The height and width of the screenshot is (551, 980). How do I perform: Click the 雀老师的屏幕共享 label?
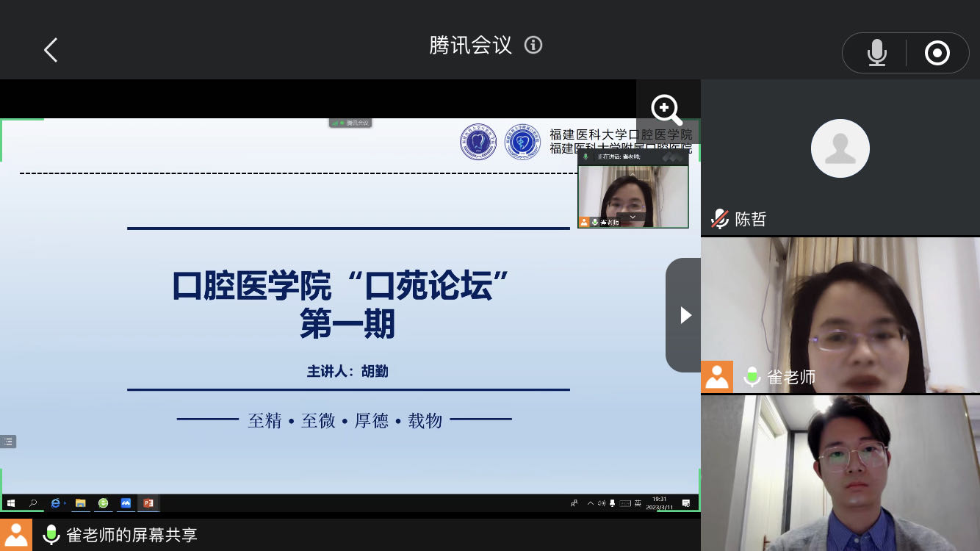click(132, 535)
